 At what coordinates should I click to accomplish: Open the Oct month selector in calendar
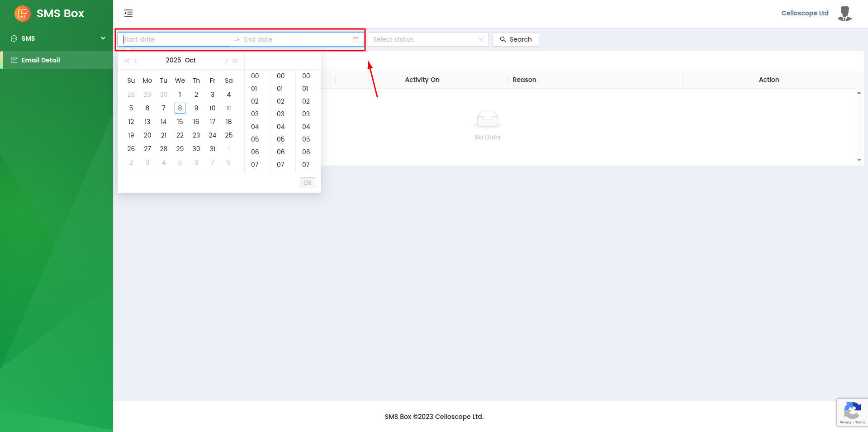[x=190, y=60]
